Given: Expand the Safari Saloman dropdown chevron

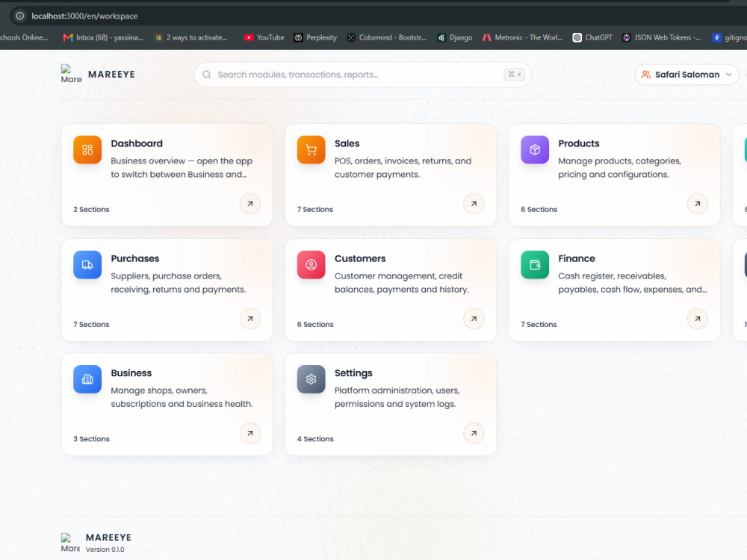Looking at the screenshot, I should click(728, 75).
